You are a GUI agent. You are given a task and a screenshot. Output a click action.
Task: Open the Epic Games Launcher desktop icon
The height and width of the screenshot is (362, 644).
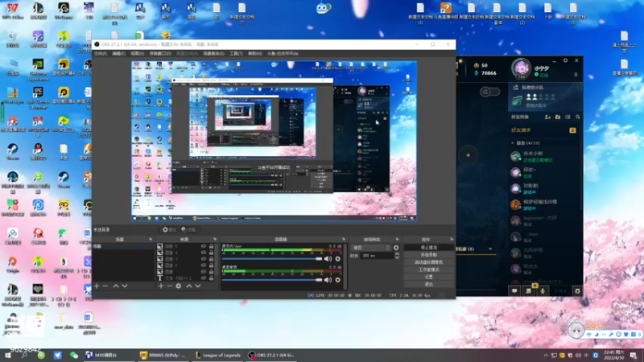tap(38, 97)
